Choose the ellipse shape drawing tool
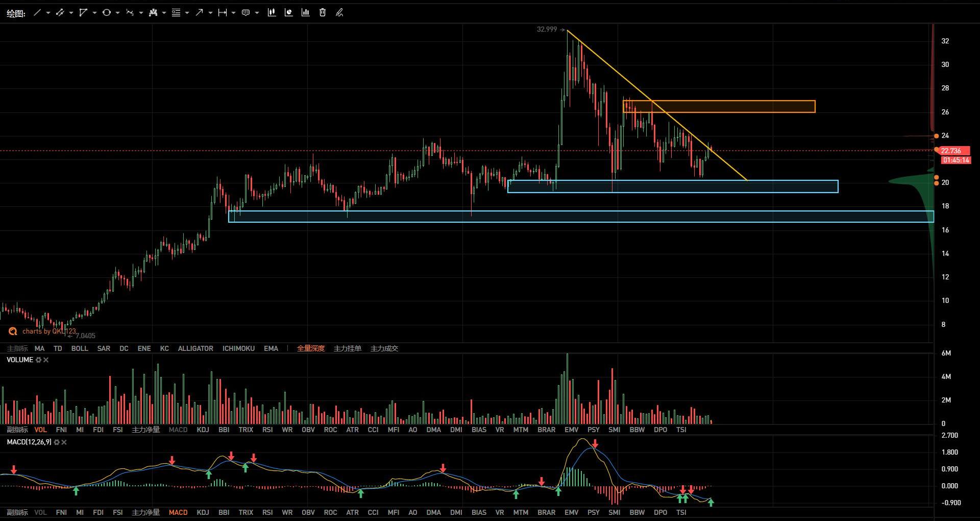Viewport: 980px width, 521px height. coord(106,13)
